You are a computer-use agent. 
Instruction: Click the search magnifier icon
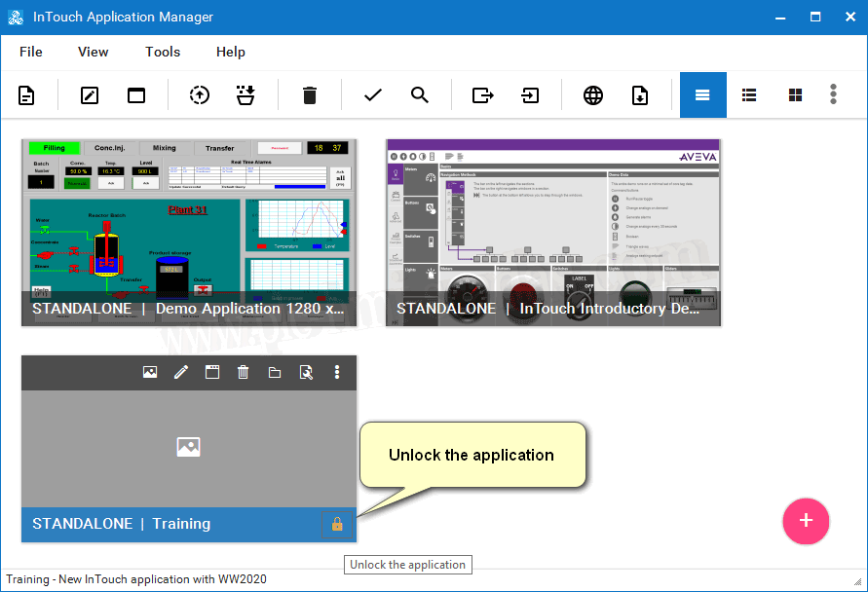(420, 95)
